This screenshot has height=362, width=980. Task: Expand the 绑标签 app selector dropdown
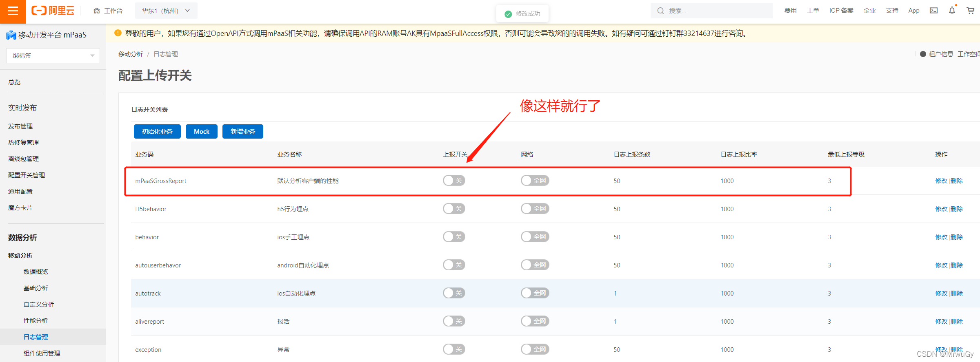tap(53, 55)
